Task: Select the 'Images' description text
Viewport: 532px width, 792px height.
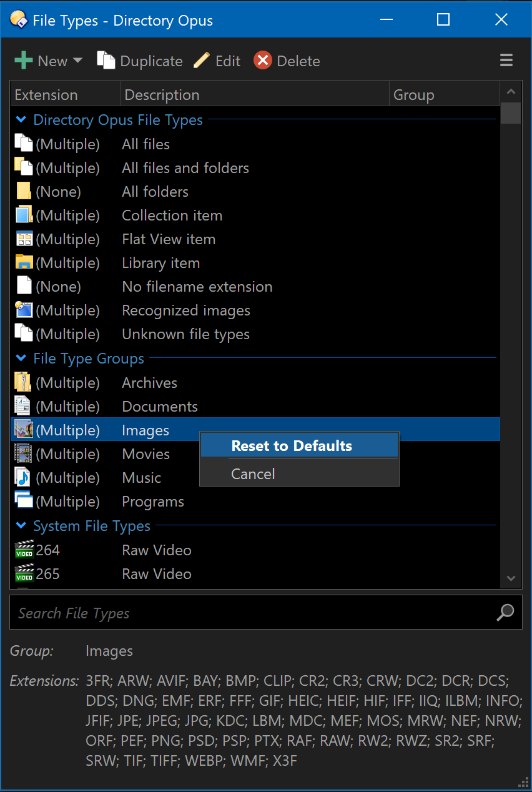Action: pos(145,430)
